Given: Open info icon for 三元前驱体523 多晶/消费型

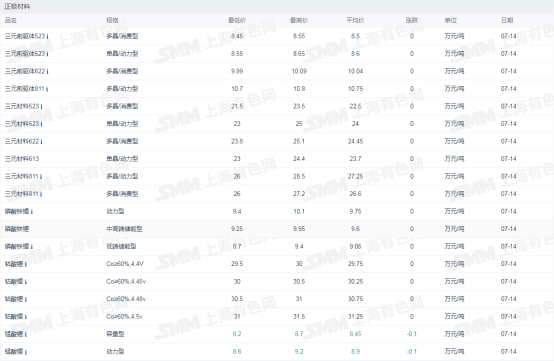Looking at the screenshot, I should point(47,36).
